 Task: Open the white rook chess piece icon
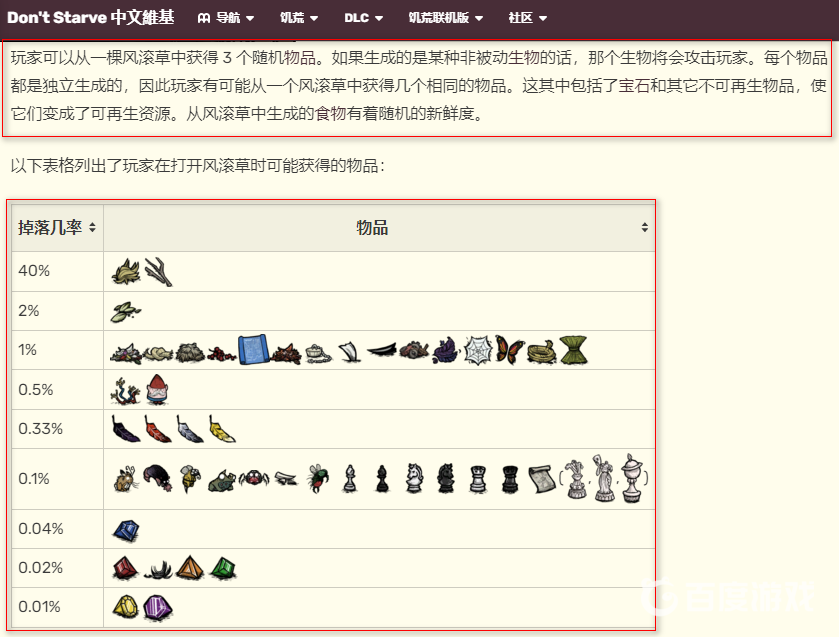[x=478, y=479]
